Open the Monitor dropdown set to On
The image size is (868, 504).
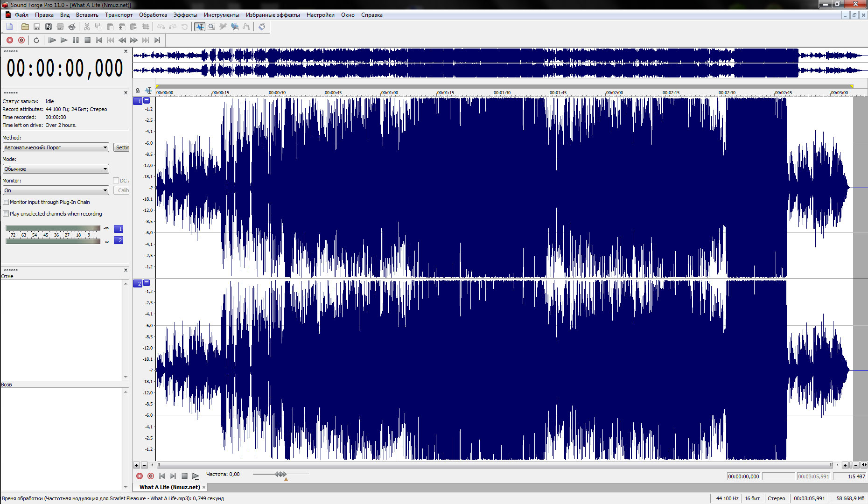[56, 190]
